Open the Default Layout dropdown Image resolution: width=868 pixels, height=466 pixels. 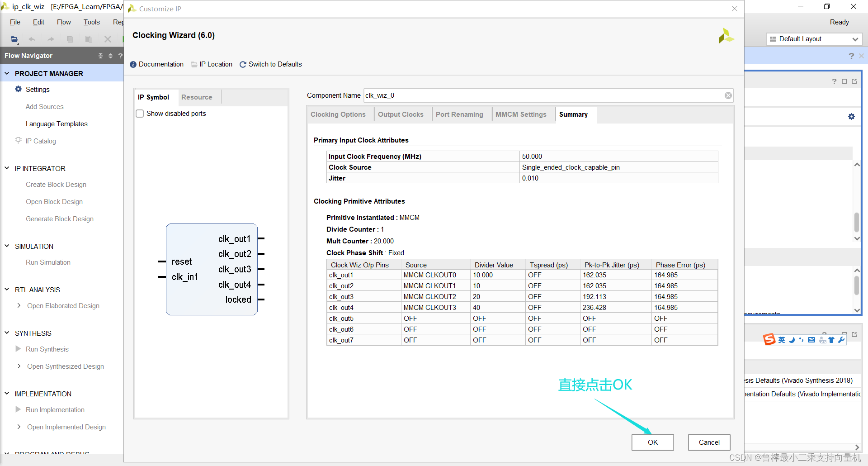(x=814, y=39)
